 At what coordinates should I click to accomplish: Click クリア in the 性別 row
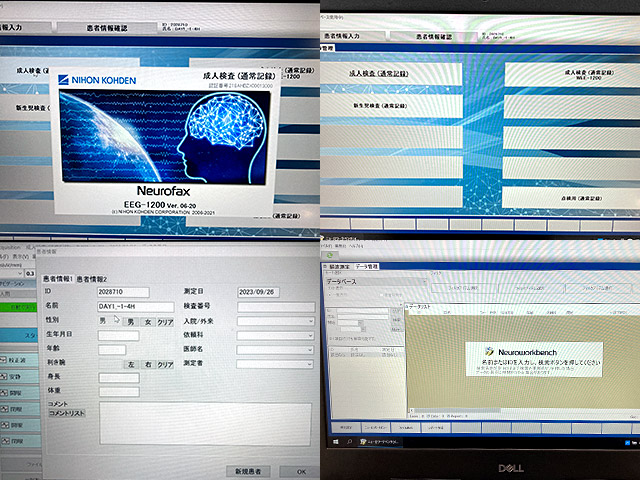pyautogui.click(x=165, y=322)
